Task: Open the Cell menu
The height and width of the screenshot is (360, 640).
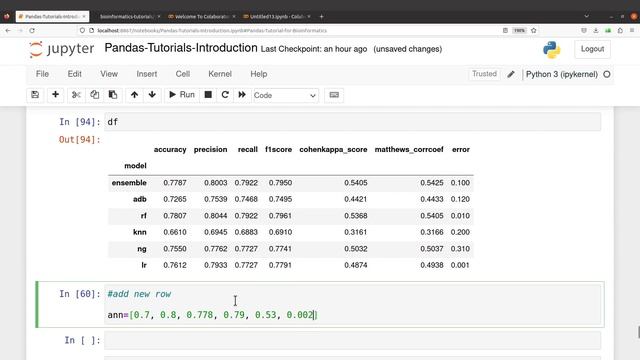Action: (x=182, y=74)
